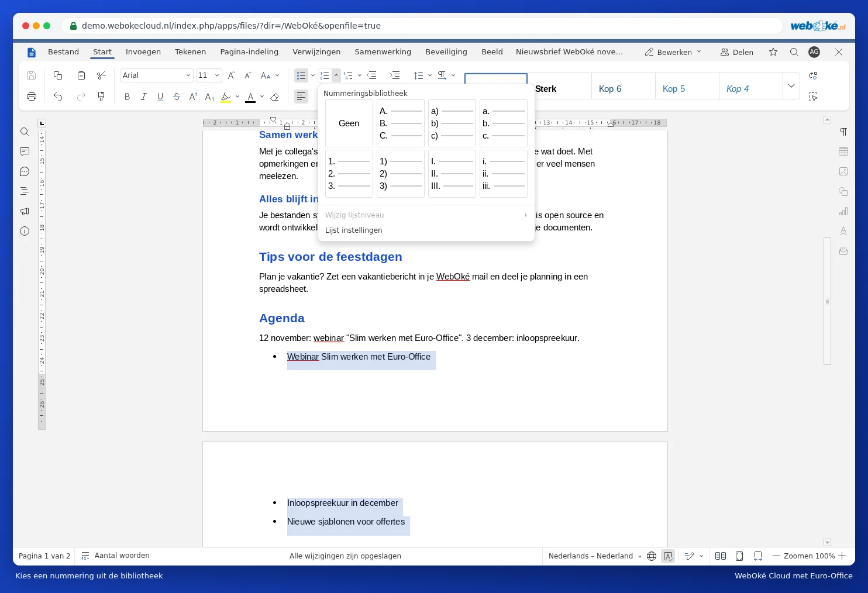
Task: Open table settings in right sidebar
Action: (843, 151)
